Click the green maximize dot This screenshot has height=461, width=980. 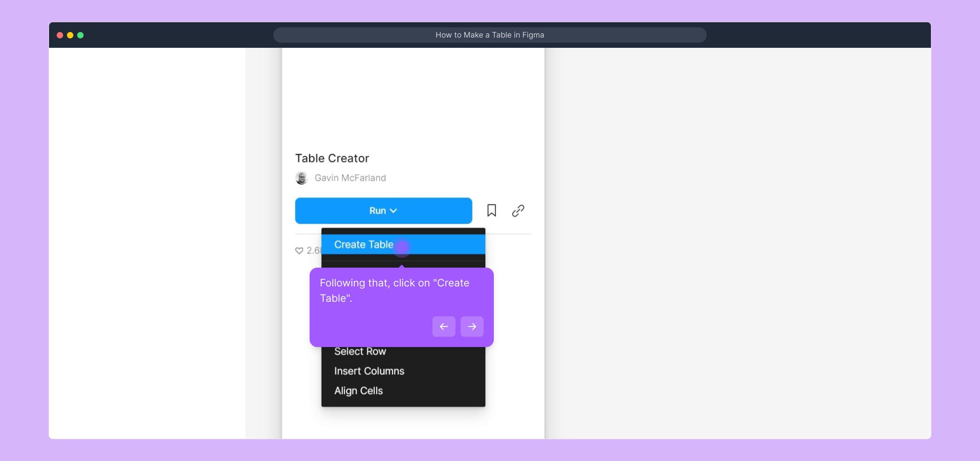(81, 35)
